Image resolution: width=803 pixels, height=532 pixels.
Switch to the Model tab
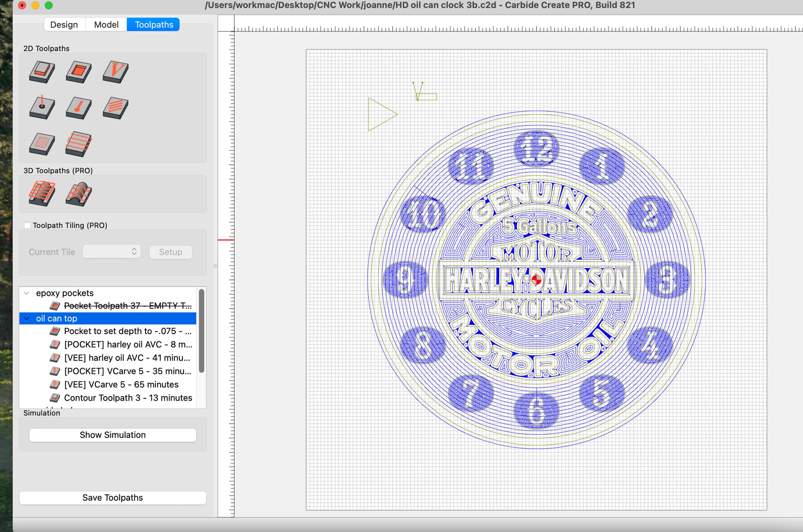point(106,25)
